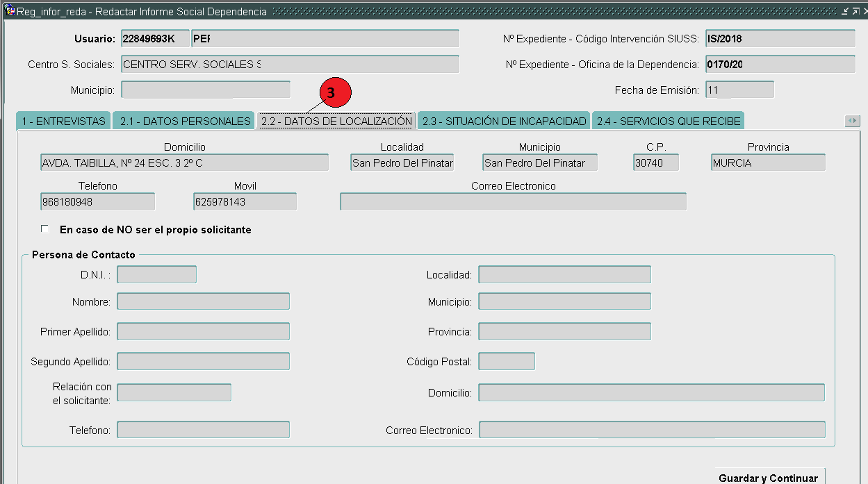Click the contact person Primer Apellido field

tap(203, 332)
